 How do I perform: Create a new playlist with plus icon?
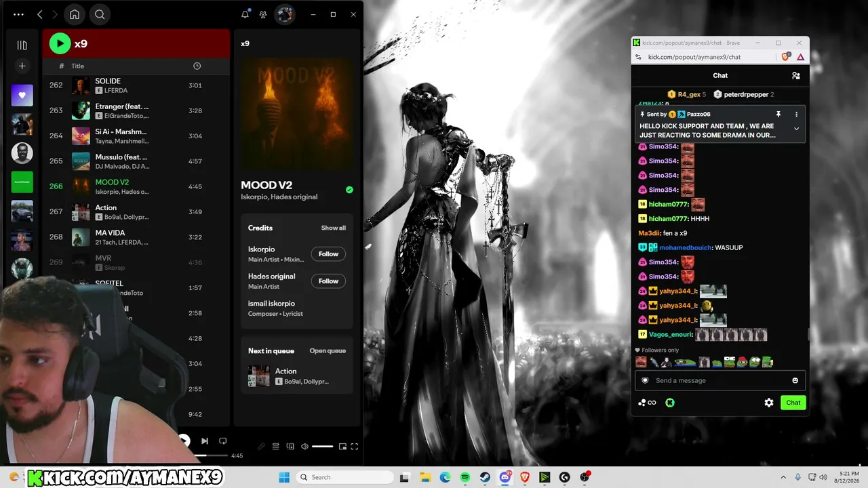click(22, 66)
